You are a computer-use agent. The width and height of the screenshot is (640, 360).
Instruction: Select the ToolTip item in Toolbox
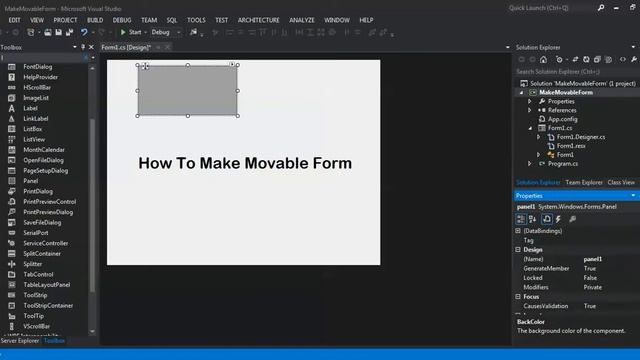click(x=33, y=316)
